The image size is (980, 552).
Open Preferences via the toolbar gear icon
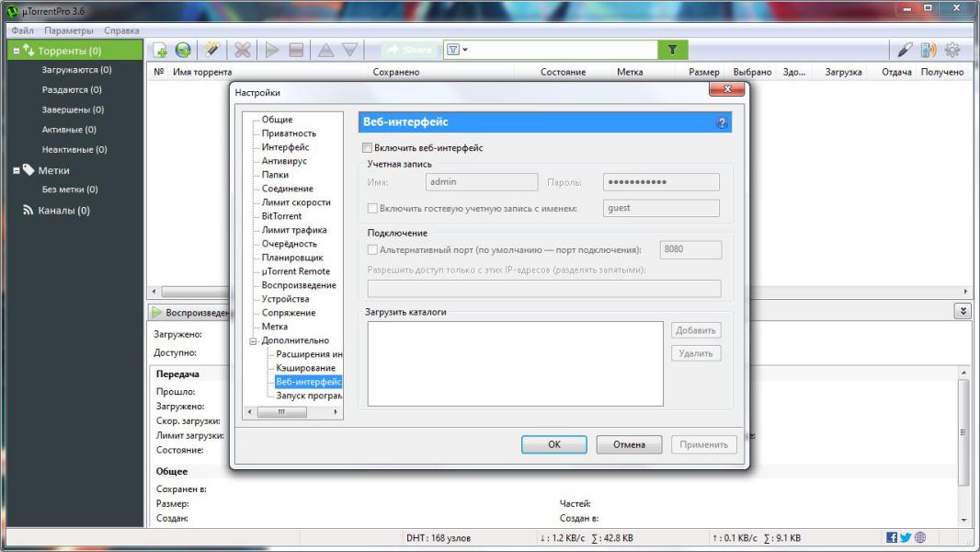[952, 51]
